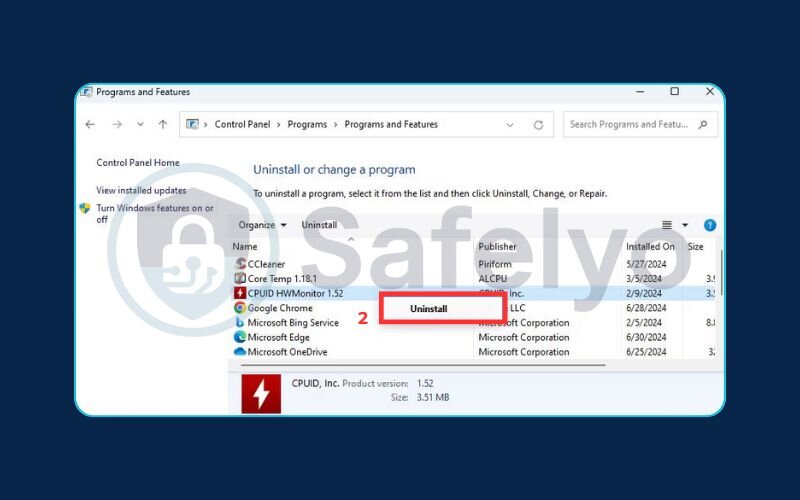This screenshot has width=800, height=500.
Task: Sort by the Size column header
Action: (695, 246)
